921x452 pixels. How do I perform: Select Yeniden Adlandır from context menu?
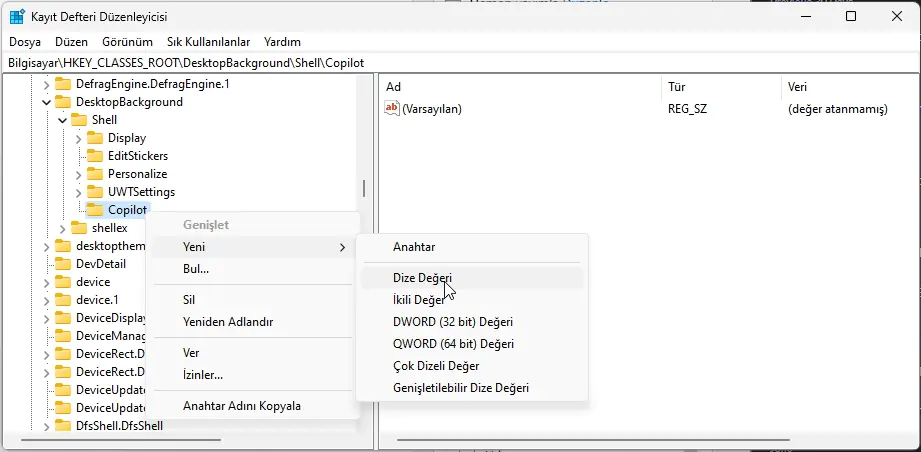point(227,322)
